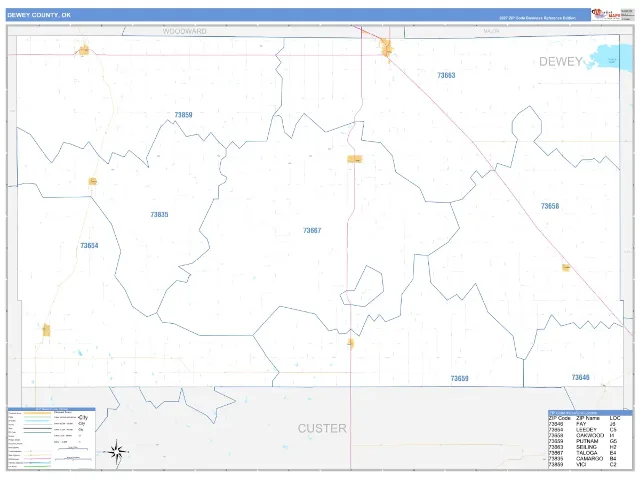
Task: Click the blue title bar of the ZIP table
Action: [590, 413]
